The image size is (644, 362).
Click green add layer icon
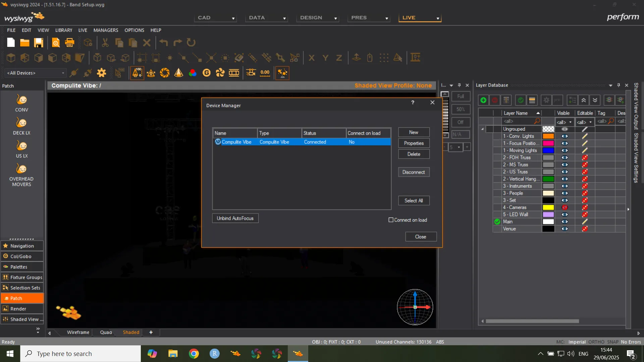[x=483, y=100]
